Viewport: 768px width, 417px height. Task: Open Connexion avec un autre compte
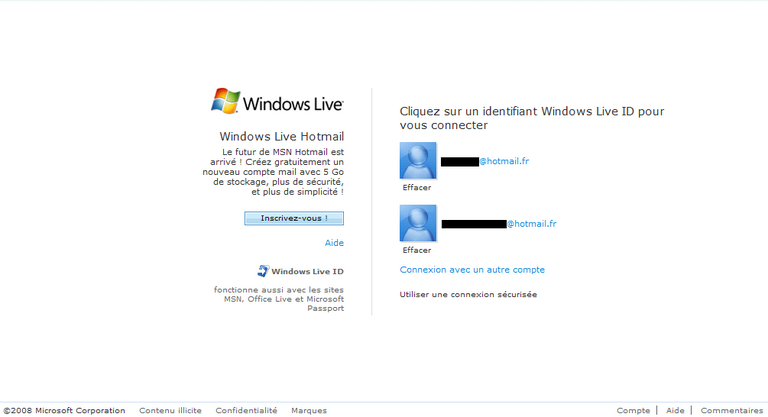tap(472, 270)
